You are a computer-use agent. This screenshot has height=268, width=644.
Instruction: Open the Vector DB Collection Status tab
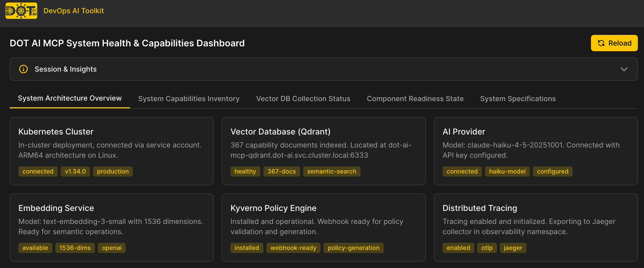(x=303, y=99)
